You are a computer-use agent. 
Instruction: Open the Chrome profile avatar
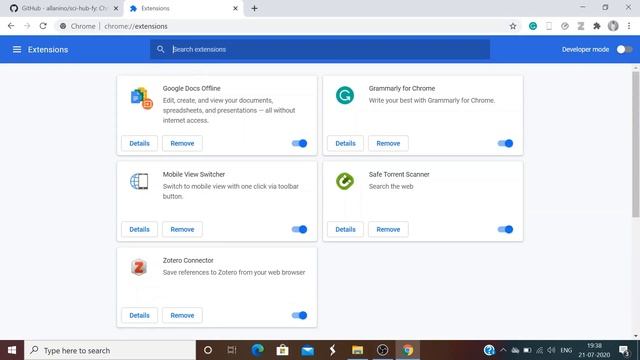tap(613, 26)
